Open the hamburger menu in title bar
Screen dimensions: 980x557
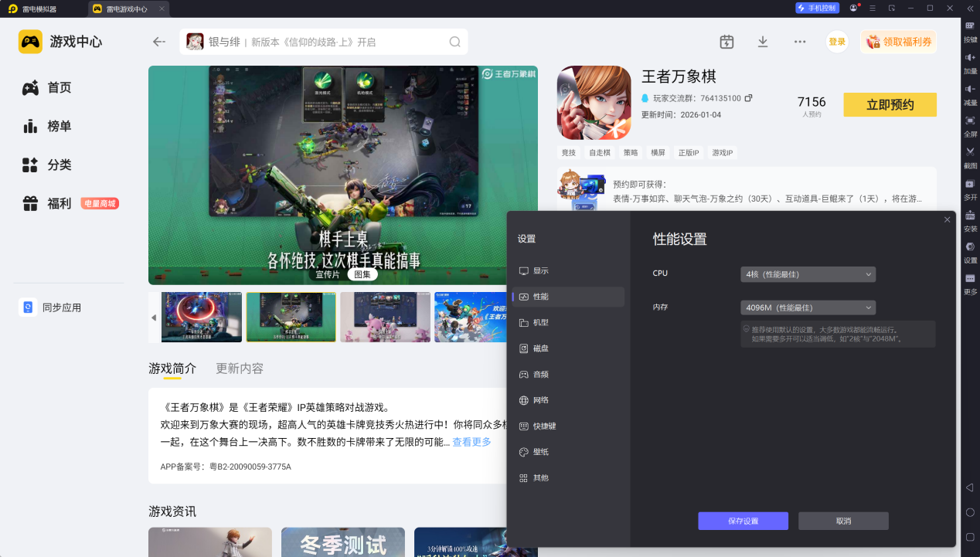point(873,8)
